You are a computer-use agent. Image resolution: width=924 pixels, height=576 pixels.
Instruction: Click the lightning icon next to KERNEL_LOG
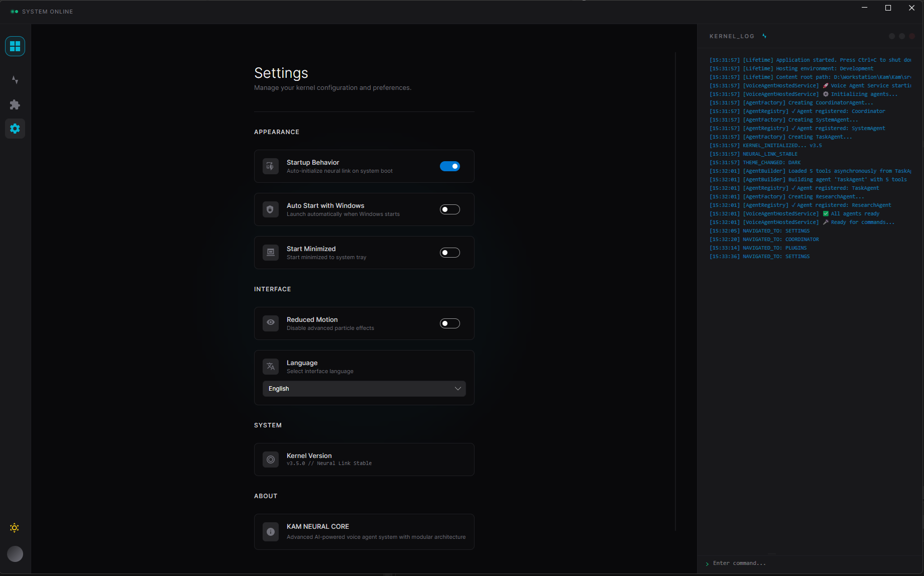(x=764, y=36)
